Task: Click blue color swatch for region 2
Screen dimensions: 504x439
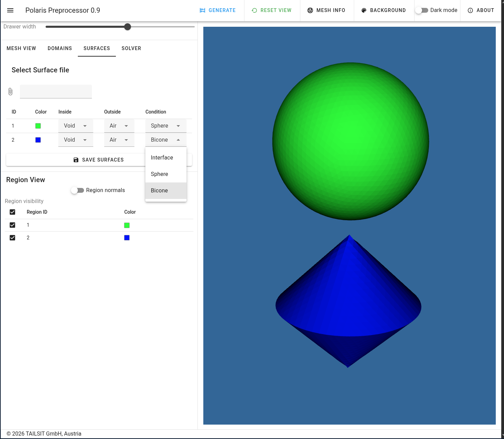Action: 127,238
